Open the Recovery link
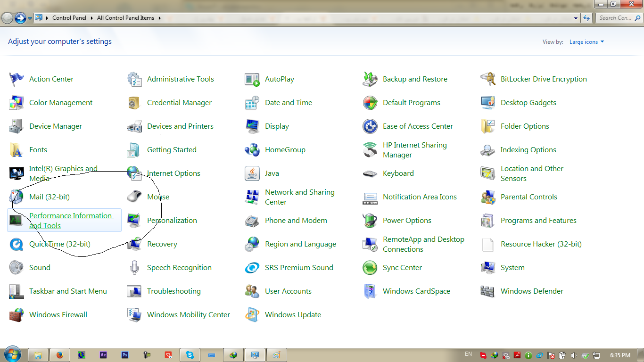The width and height of the screenshot is (644, 362). pyautogui.click(x=162, y=244)
